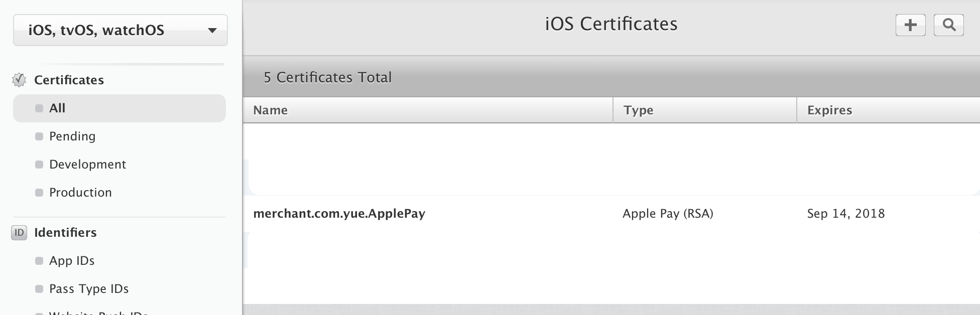Open the iOS, tvOS, watchOS platform dropdown

(x=120, y=30)
